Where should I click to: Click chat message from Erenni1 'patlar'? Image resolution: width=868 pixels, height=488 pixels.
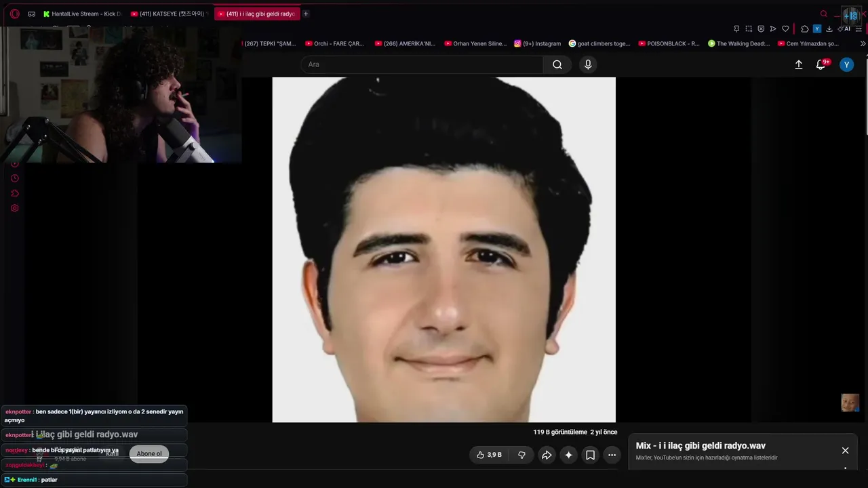(94, 480)
